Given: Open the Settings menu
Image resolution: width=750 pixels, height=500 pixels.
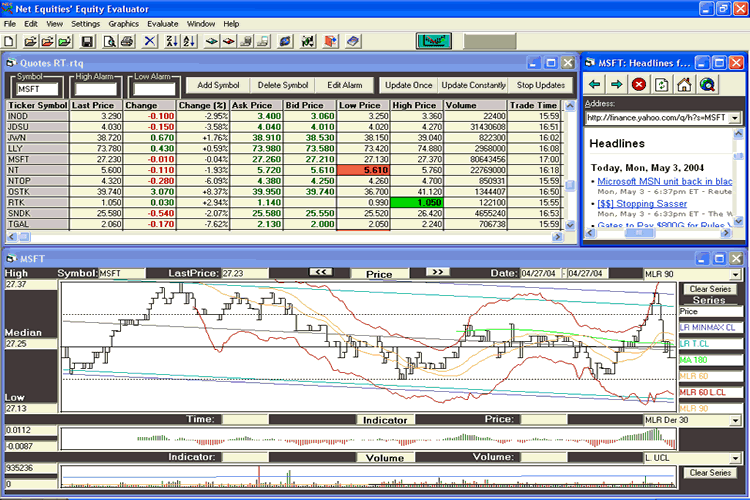Looking at the screenshot, I should [x=86, y=23].
